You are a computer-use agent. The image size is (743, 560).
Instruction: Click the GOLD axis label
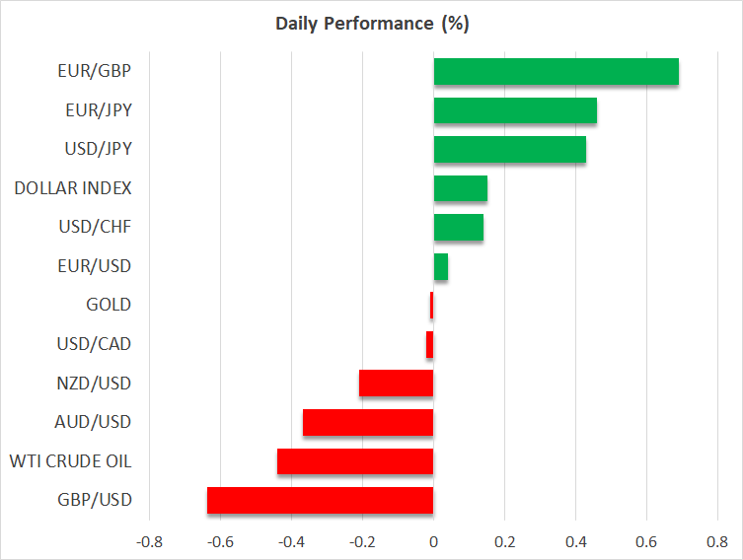(109, 306)
